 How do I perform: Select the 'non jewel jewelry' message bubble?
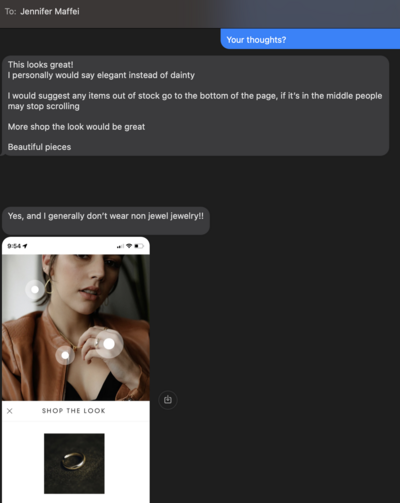[x=106, y=220]
